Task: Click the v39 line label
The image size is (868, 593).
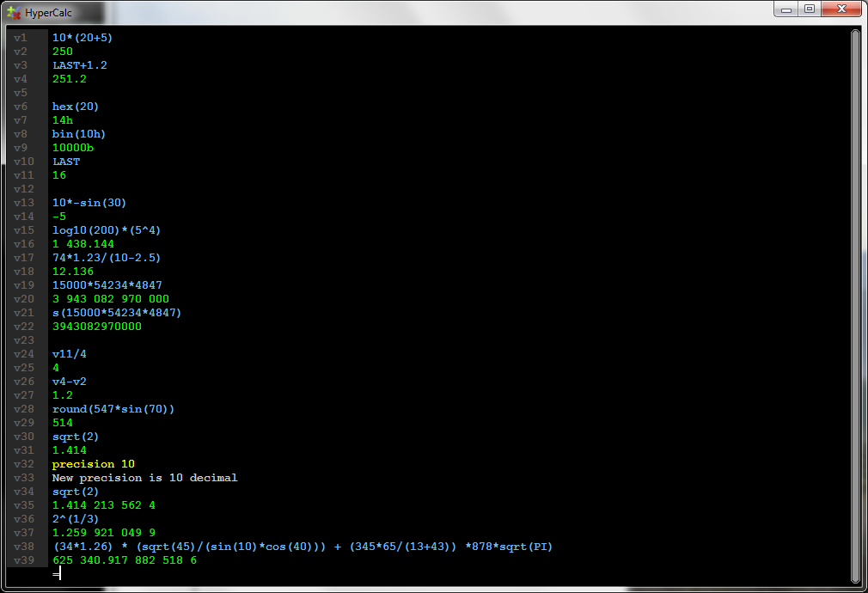Action: [x=24, y=560]
